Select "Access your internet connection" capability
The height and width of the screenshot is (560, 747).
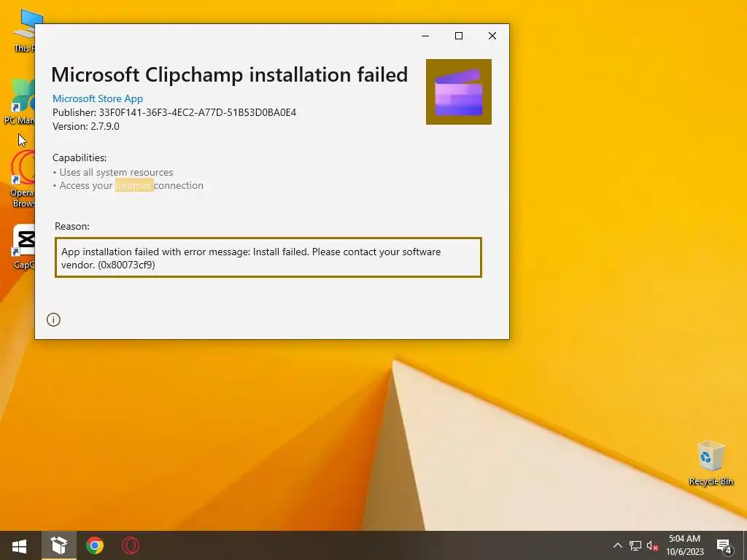pos(128,186)
